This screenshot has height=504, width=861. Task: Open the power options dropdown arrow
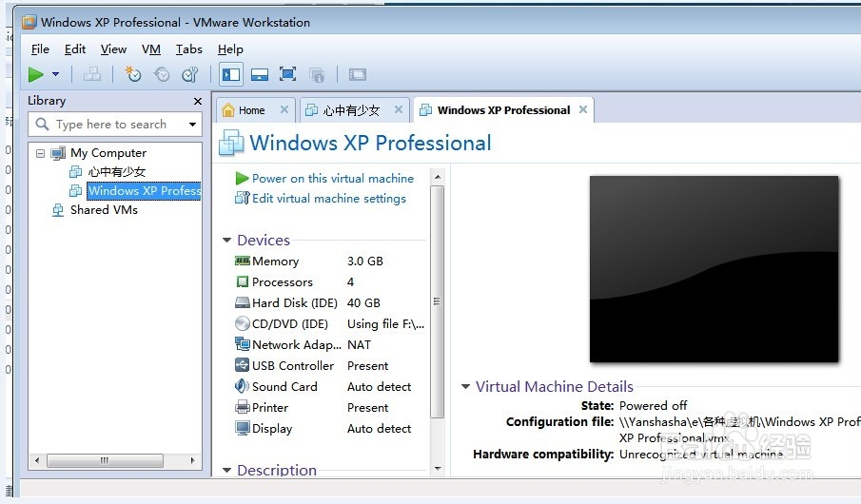click(x=55, y=74)
